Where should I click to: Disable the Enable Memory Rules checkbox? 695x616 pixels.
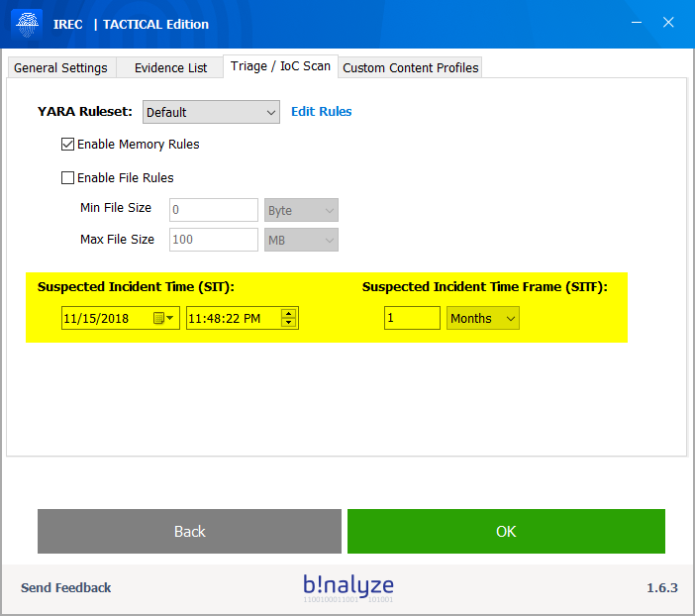pyautogui.click(x=68, y=145)
